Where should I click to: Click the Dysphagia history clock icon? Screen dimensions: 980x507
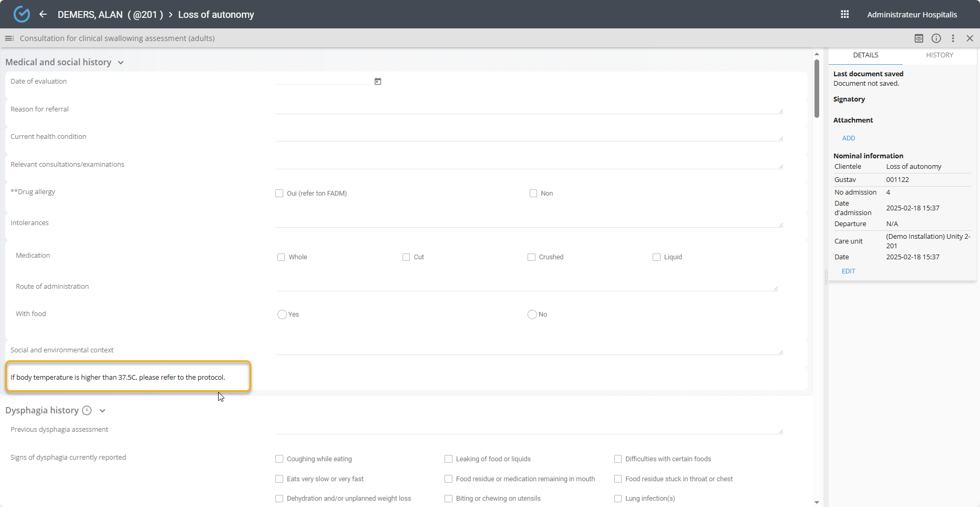click(87, 411)
